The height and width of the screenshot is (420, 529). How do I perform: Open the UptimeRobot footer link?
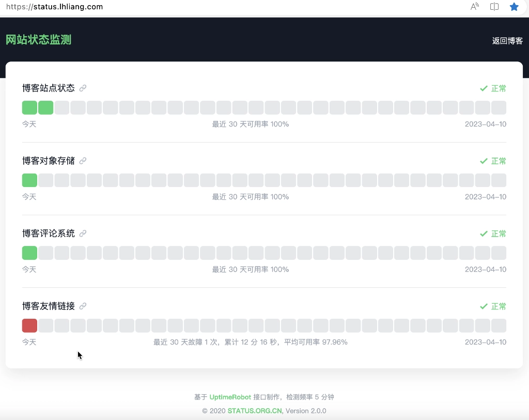click(230, 397)
